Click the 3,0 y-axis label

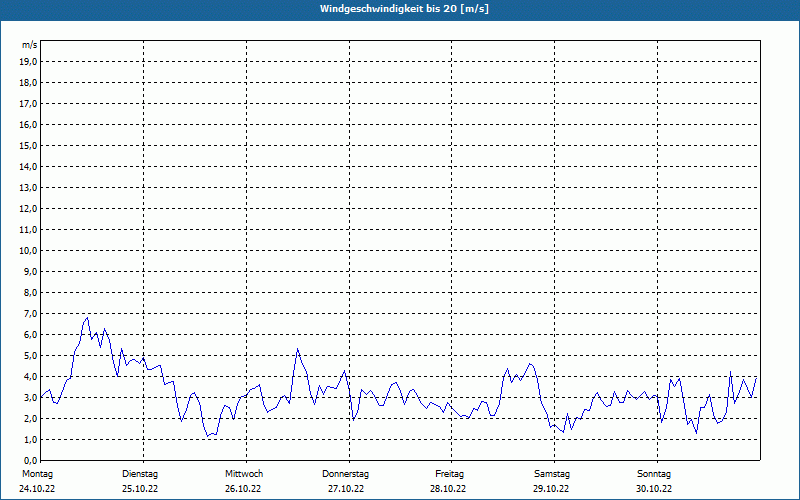point(30,397)
